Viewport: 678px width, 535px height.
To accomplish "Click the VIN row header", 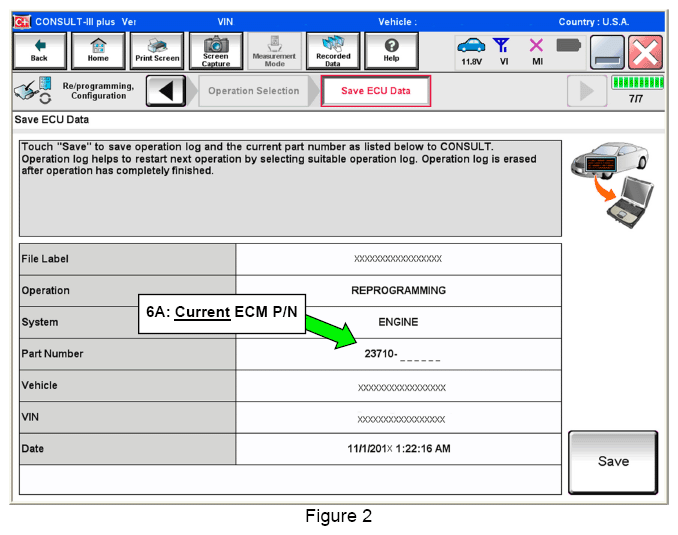I will (x=128, y=417).
